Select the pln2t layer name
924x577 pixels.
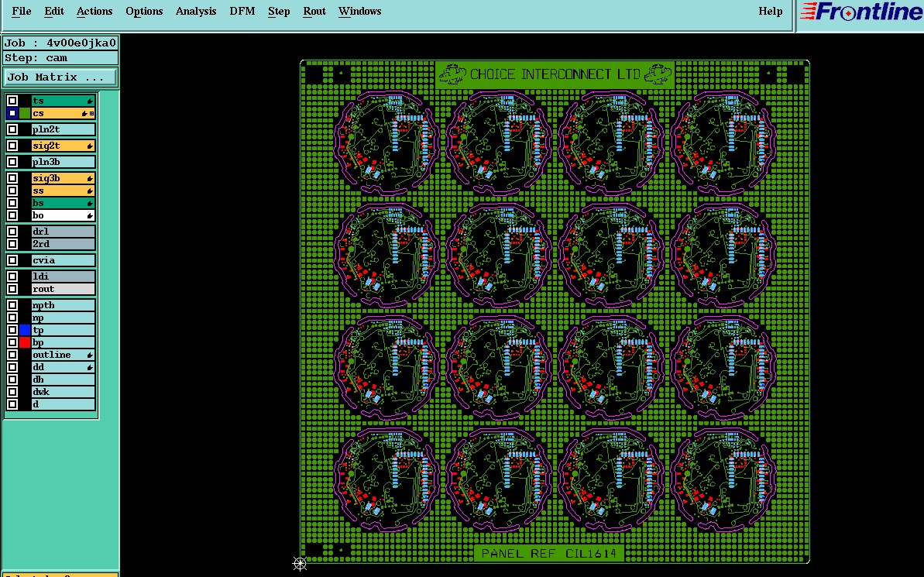click(63, 129)
